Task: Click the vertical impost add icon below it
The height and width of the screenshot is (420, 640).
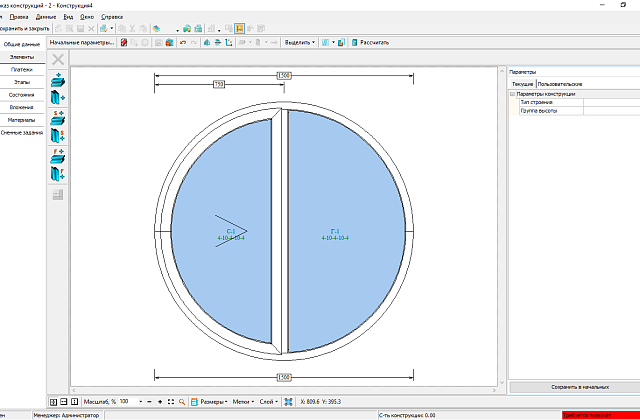Action: 58,98
